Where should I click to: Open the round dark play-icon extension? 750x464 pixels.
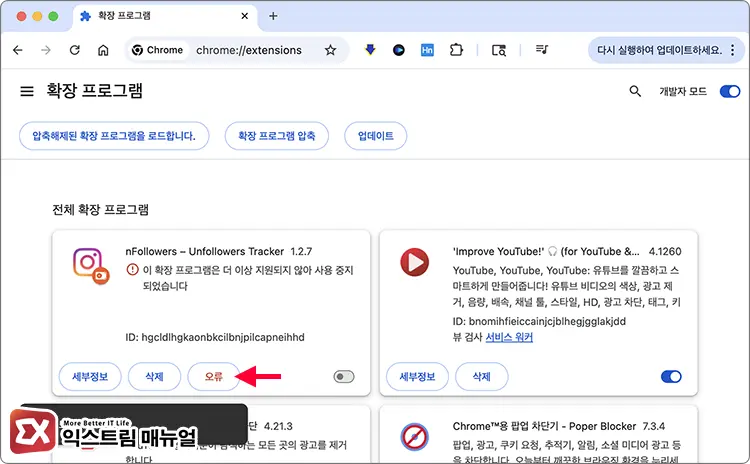coord(398,50)
